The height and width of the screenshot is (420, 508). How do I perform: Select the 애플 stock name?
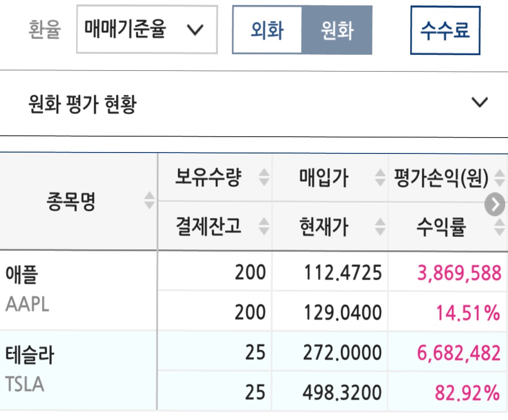[x=22, y=274]
